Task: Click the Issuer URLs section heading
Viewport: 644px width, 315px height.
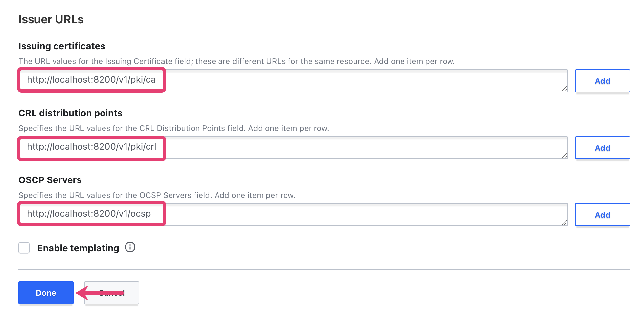Action: [51, 19]
